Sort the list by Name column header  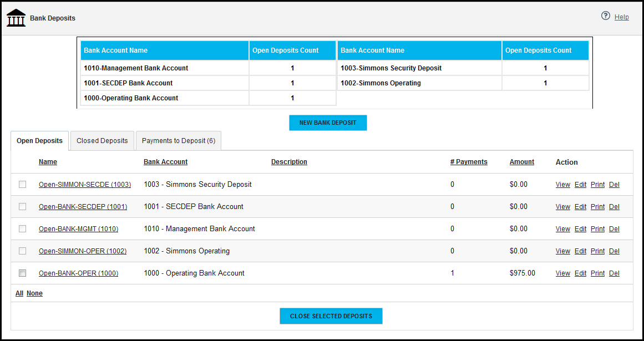pyautogui.click(x=48, y=162)
